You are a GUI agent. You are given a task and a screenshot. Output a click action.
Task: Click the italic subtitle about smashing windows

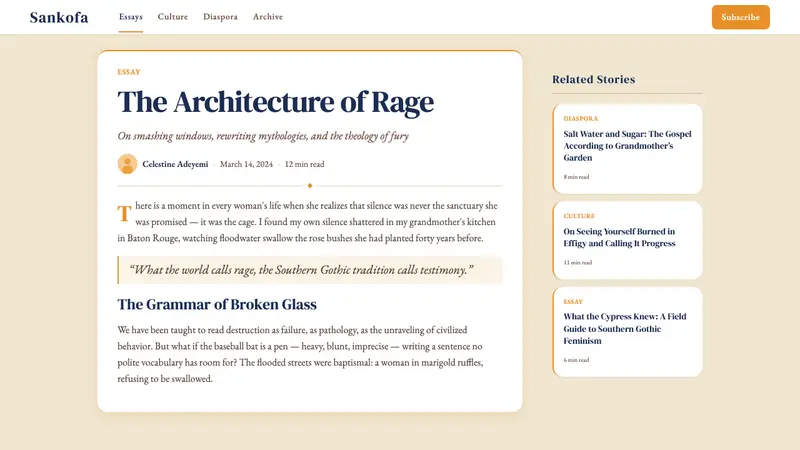[263, 136]
